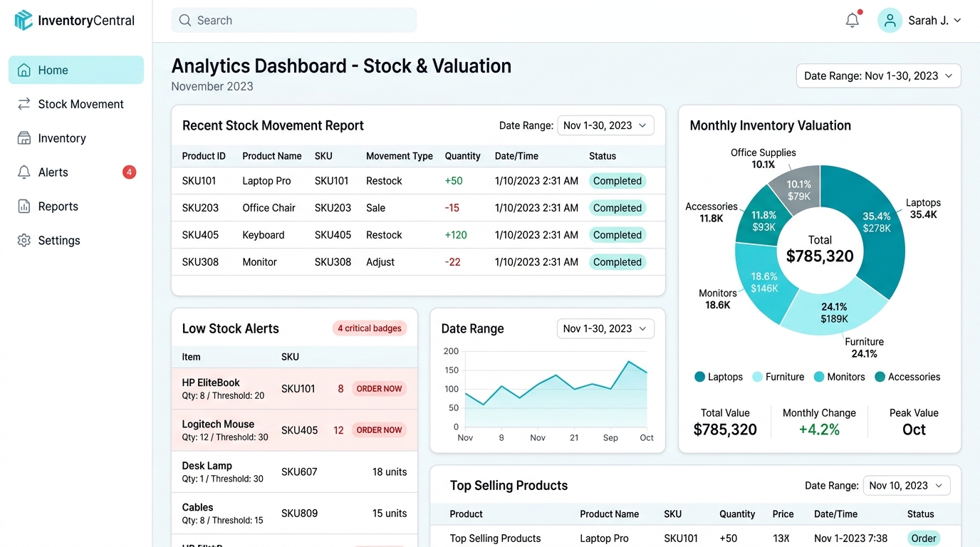Open notifications bell in top bar
Viewport: 980px width, 547px height.
pos(853,20)
